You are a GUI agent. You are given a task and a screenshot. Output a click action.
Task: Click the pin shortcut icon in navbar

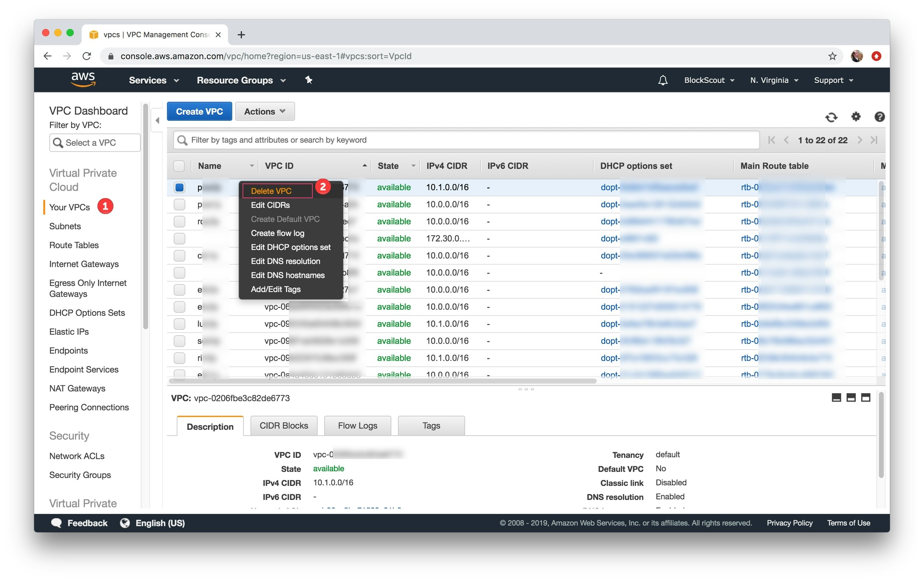click(308, 80)
